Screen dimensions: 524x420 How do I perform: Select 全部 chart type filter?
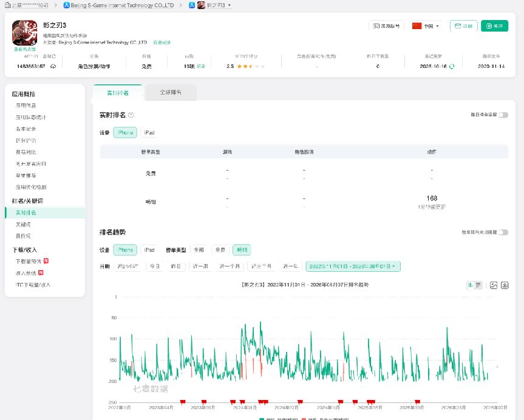[x=199, y=250]
